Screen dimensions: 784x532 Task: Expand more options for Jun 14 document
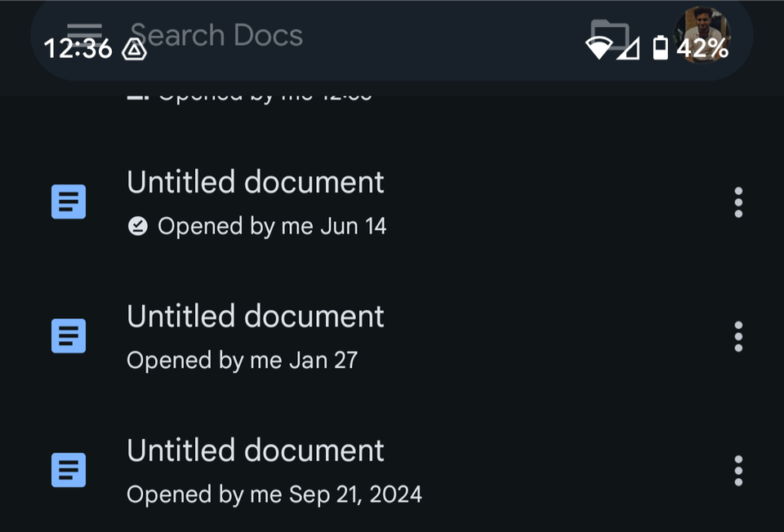[738, 202]
